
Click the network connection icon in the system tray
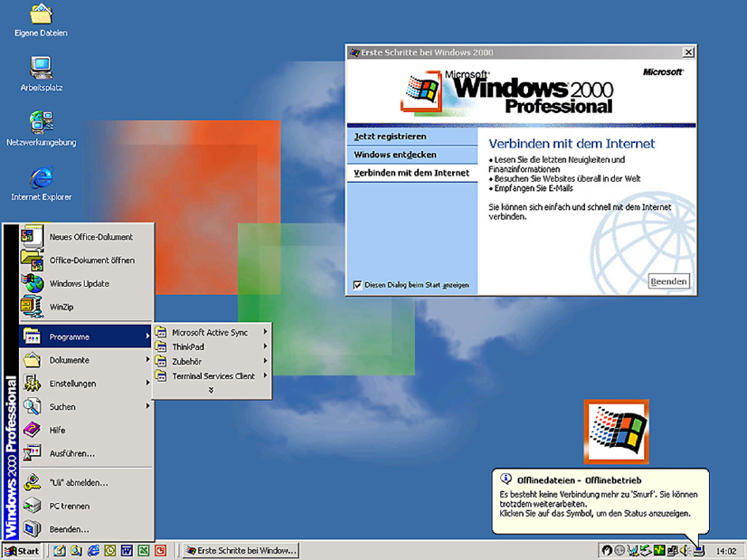(673, 551)
